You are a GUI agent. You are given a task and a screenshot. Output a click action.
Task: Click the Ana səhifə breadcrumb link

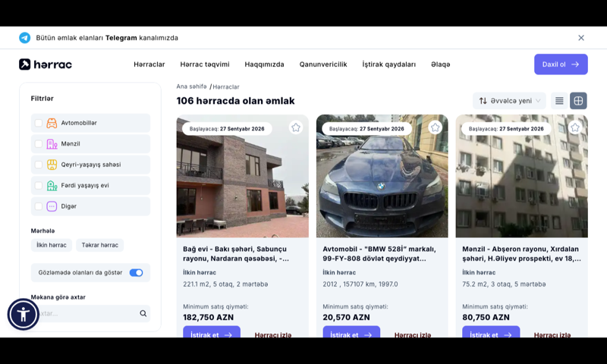point(192,86)
